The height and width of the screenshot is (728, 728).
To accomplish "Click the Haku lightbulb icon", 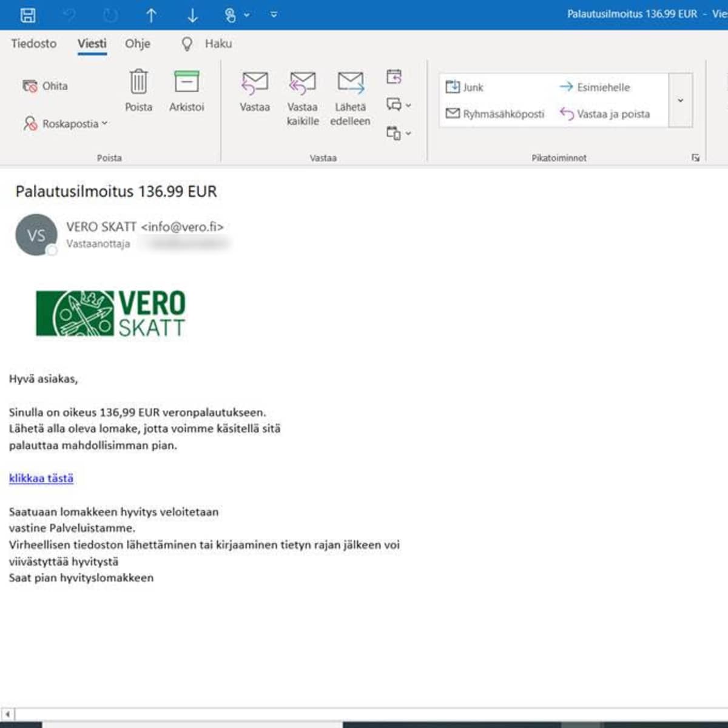I will click(187, 44).
